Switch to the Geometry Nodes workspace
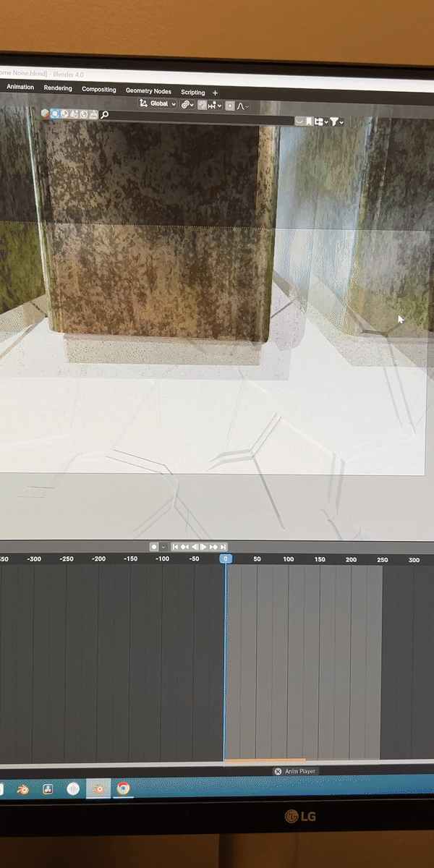The image size is (434, 868). 148,91
